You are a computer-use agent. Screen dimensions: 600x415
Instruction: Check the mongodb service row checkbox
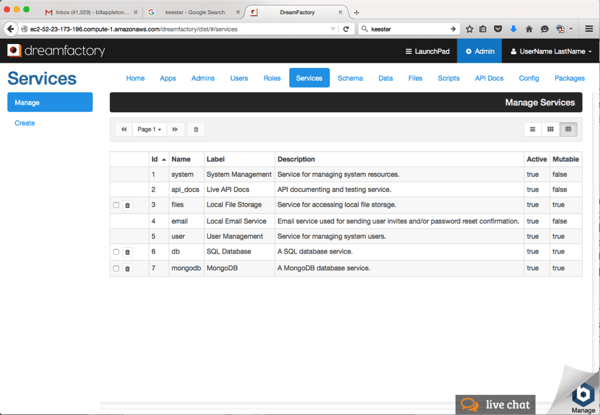click(116, 268)
